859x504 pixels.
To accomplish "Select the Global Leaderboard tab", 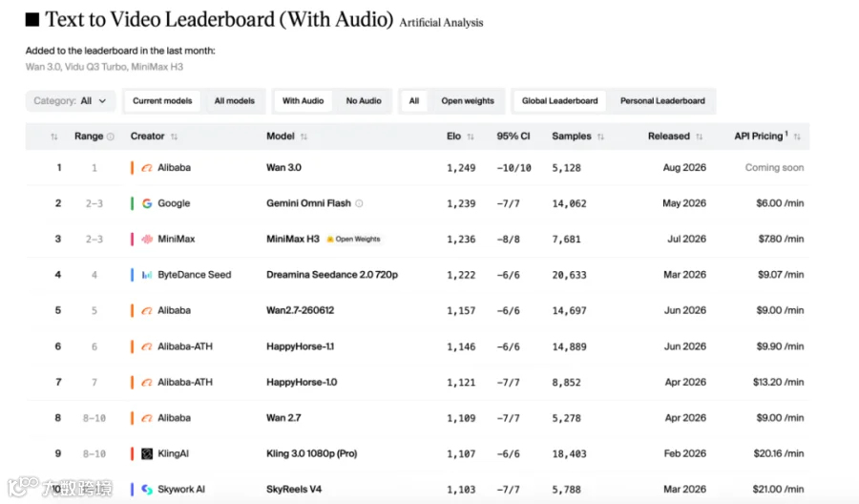I will click(x=559, y=101).
